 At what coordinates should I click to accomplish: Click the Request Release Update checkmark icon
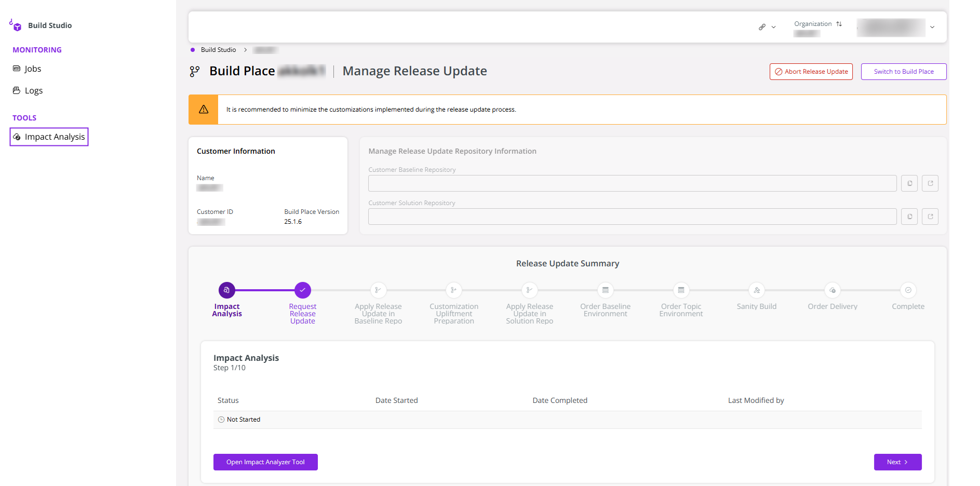point(302,290)
